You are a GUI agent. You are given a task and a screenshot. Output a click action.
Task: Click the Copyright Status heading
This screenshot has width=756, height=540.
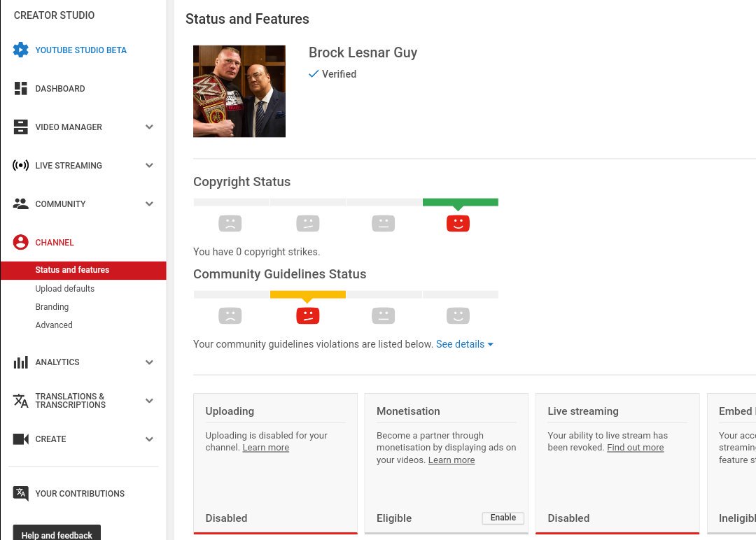242,182
